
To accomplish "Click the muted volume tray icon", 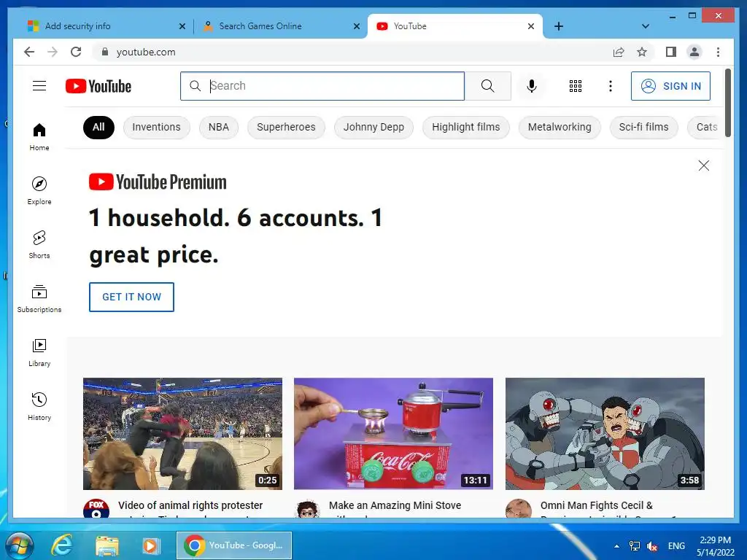I will pyautogui.click(x=652, y=546).
